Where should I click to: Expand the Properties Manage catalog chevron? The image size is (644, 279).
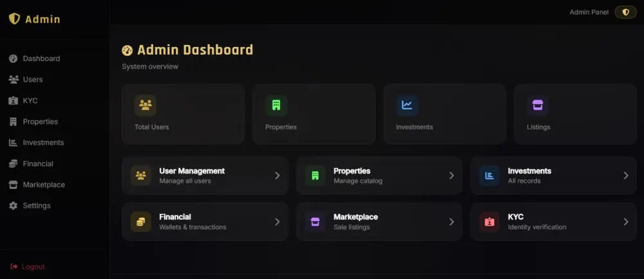click(451, 175)
